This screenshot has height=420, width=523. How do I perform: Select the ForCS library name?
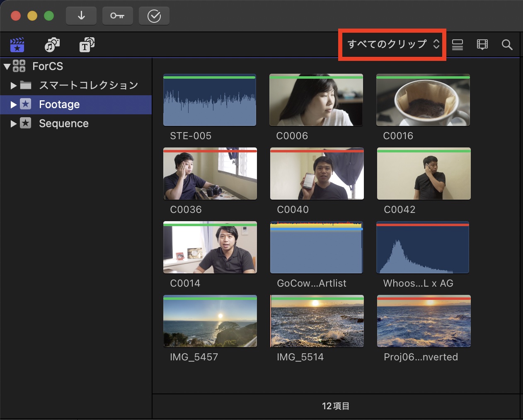click(48, 66)
